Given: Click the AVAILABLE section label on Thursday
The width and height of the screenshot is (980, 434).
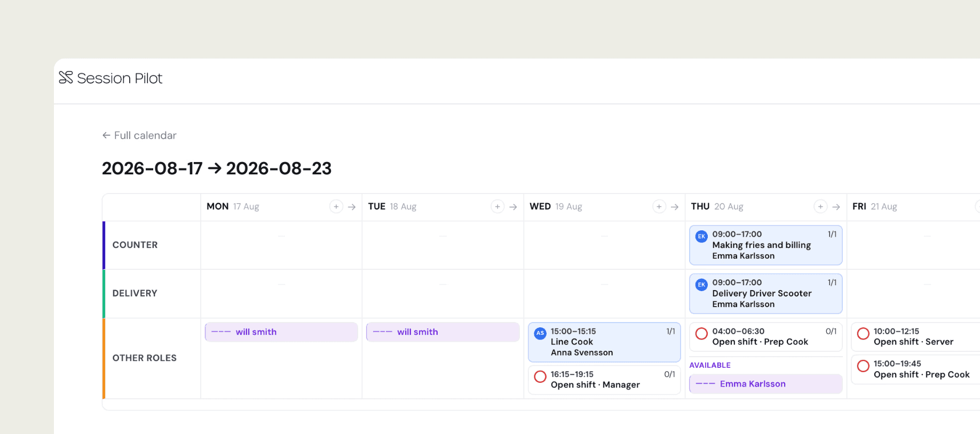Looking at the screenshot, I should (710, 365).
